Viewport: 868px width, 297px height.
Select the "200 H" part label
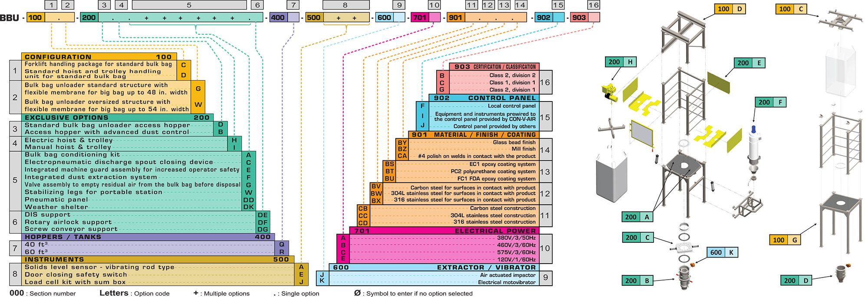pos(620,62)
